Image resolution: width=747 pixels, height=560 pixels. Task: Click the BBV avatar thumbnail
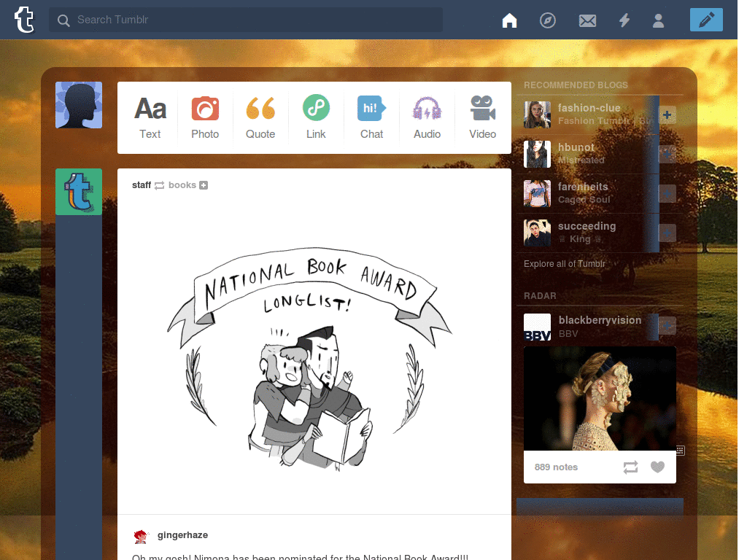point(537,327)
